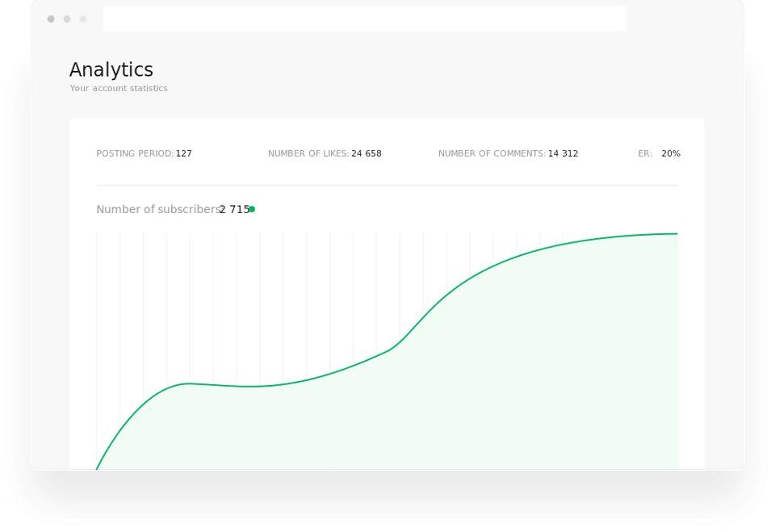775x532 pixels.
Task: Select the 'Your account statistics' subtitle
Action: (119, 89)
